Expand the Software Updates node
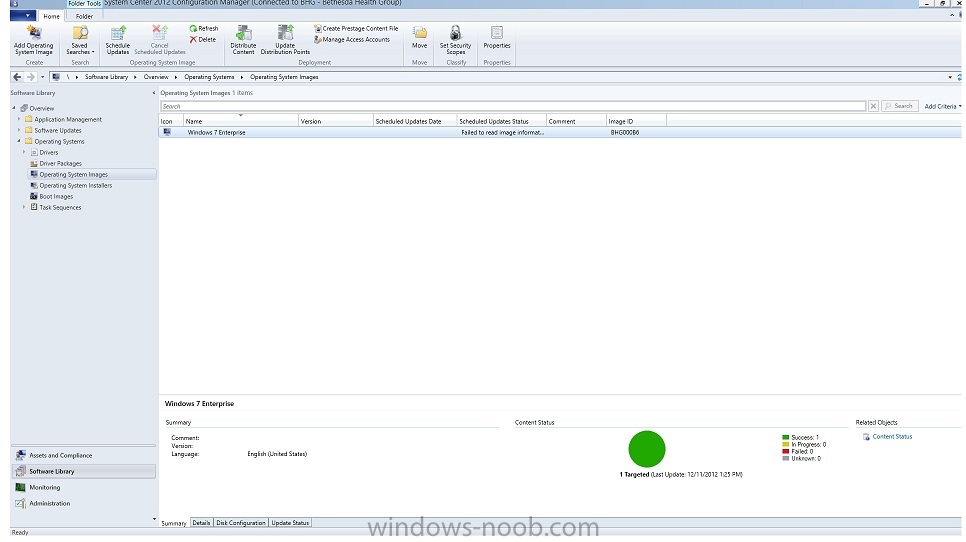This screenshot has height=542, width=966. point(19,131)
